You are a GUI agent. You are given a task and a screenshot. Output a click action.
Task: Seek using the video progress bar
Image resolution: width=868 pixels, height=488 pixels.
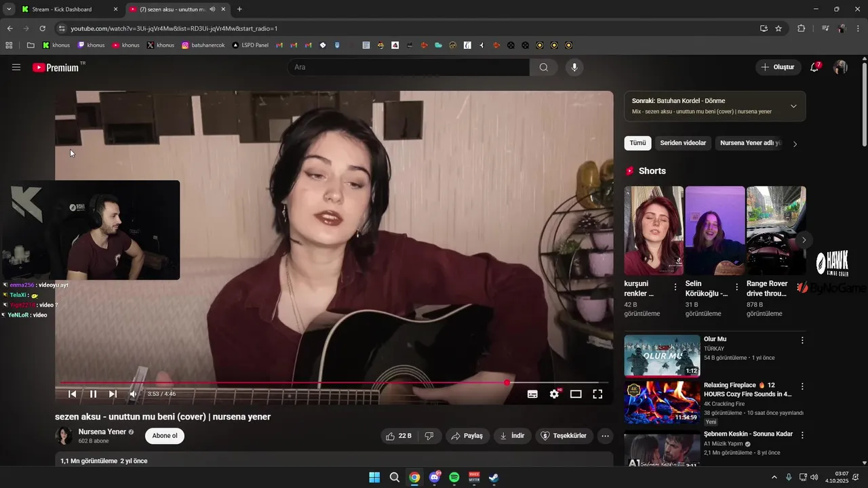pos(334,383)
